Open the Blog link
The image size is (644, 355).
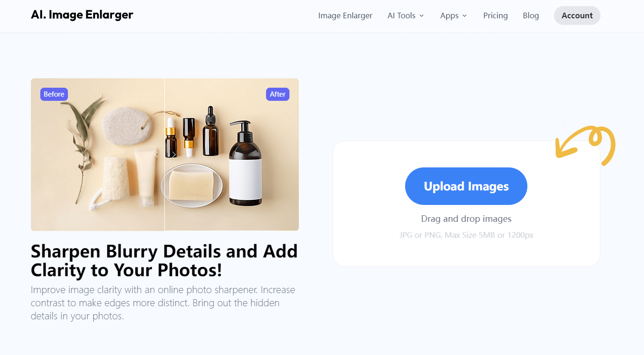531,15
